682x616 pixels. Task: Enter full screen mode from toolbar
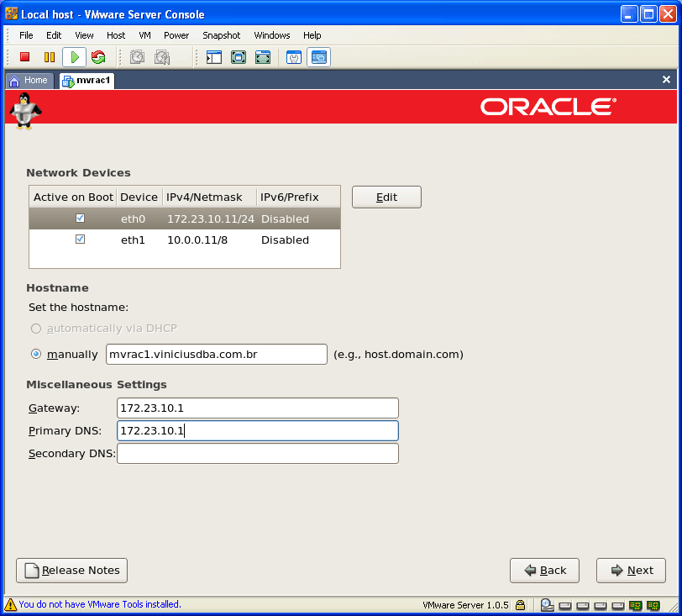click(x=239, y=57)
